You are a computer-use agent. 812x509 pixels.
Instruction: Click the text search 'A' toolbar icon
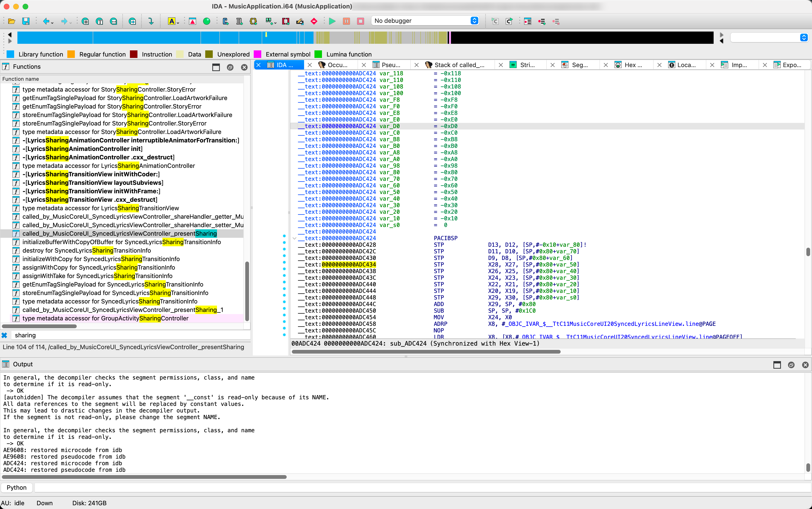click(172, 21)
